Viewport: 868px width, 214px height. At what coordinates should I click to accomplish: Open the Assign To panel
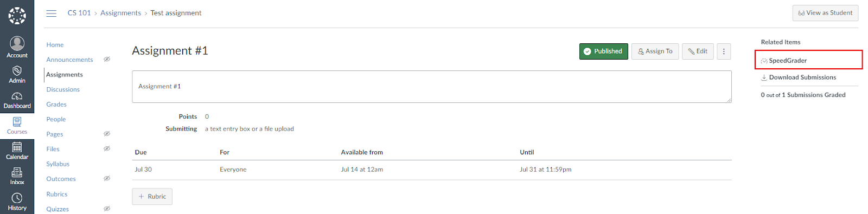(655, 51)
